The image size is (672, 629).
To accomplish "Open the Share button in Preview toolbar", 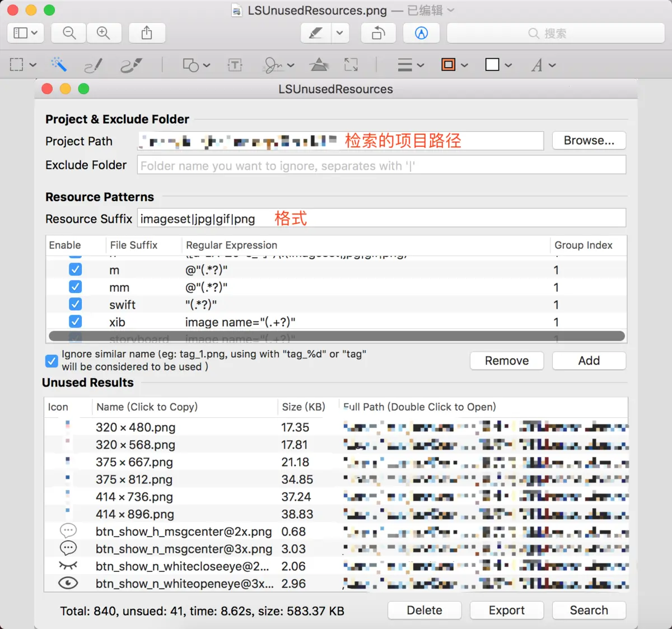I will (147, 33).
